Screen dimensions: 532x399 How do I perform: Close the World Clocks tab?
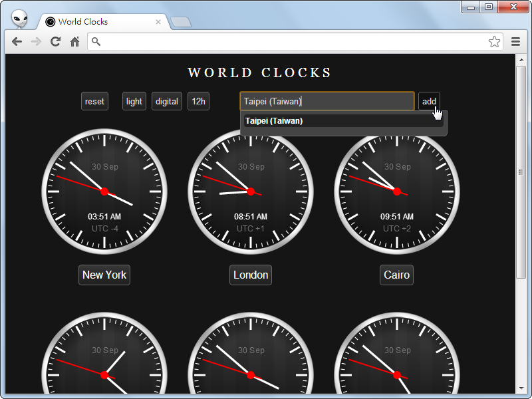(158, 22)
